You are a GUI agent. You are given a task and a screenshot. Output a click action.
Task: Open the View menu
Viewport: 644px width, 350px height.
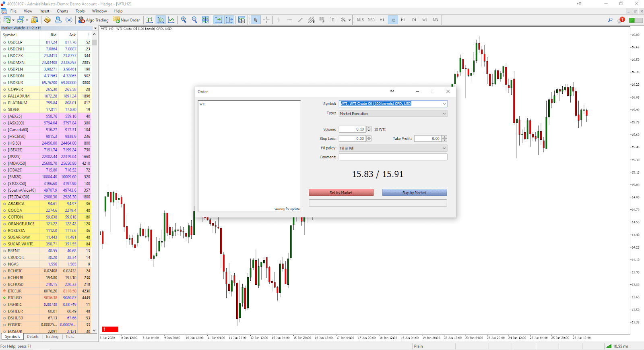28,11
